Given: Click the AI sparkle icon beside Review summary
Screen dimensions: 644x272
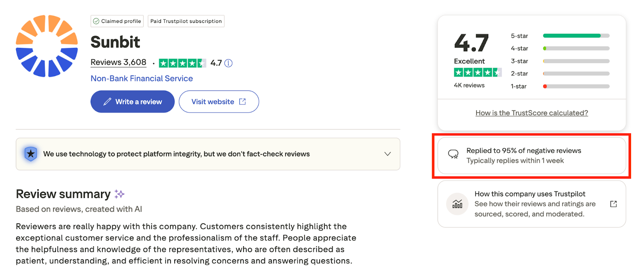Looking at the screenshot, I should pos(120,194).
